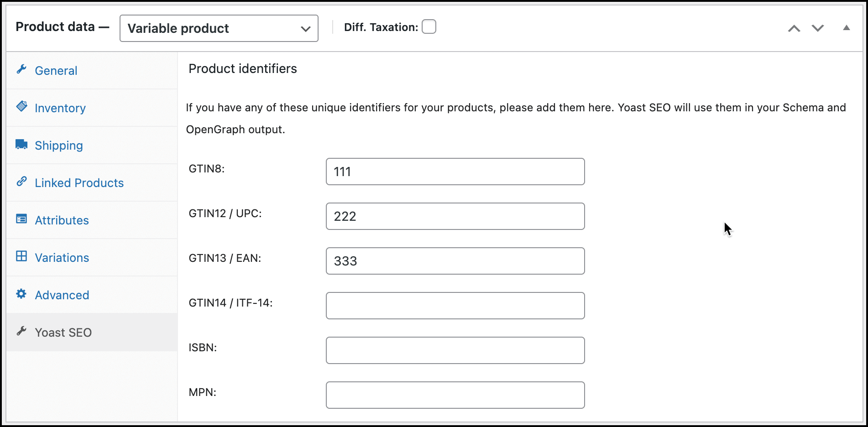The height and width of the screenshot is (427, 868).
Task: Switch to the Inventory tab
Action: pyautogui.click(x=60, y=108)
